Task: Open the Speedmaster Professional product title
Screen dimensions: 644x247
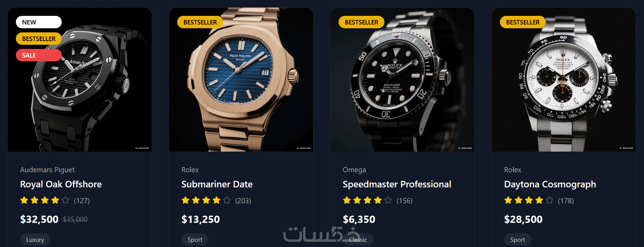Action: point(397,184)
